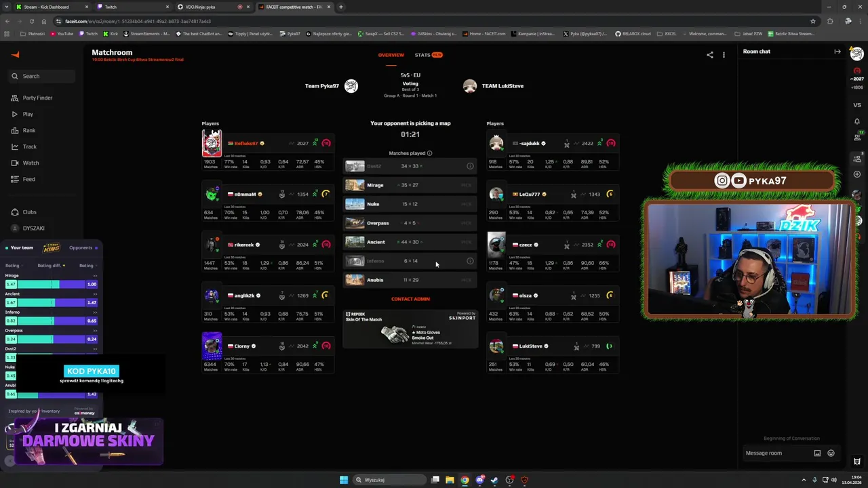Select the Overpass map row
The height and width of the screenshot is (488, 868).
click(410, 223)
